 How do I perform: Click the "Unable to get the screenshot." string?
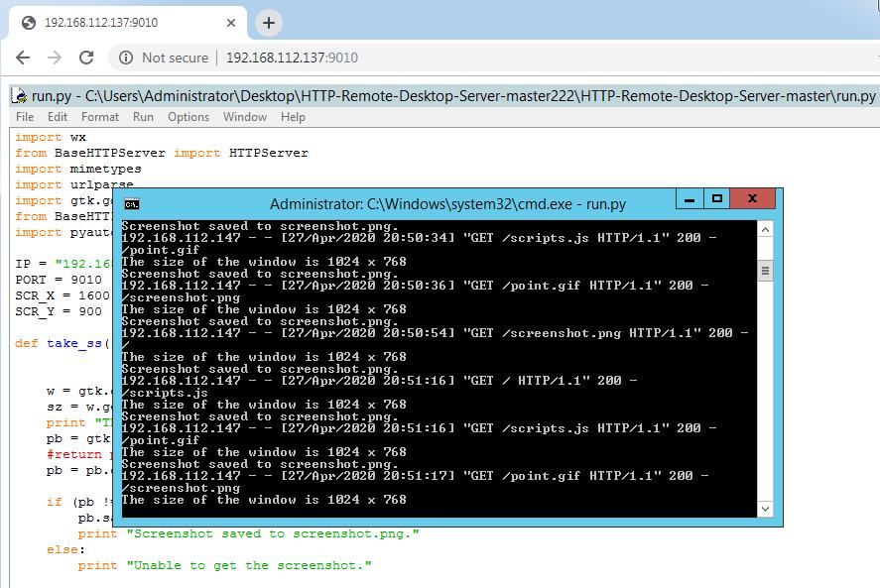[249, 565]
